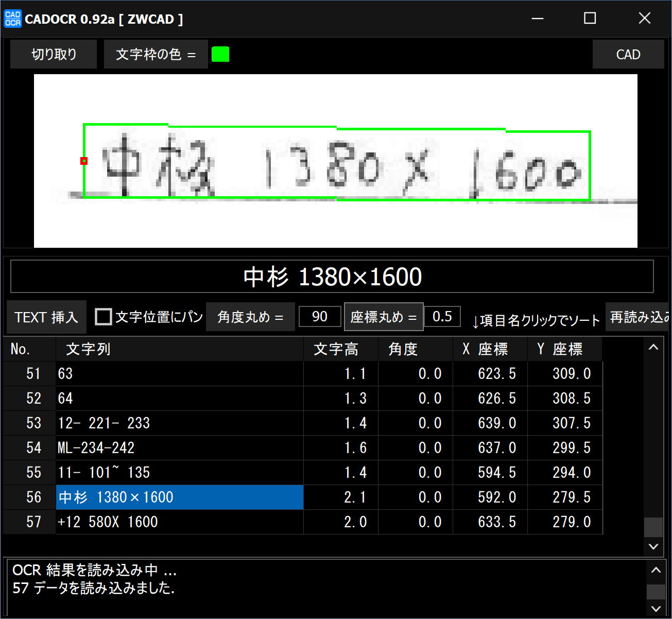Click the 切り取り crop button

[x=54, y=55]
